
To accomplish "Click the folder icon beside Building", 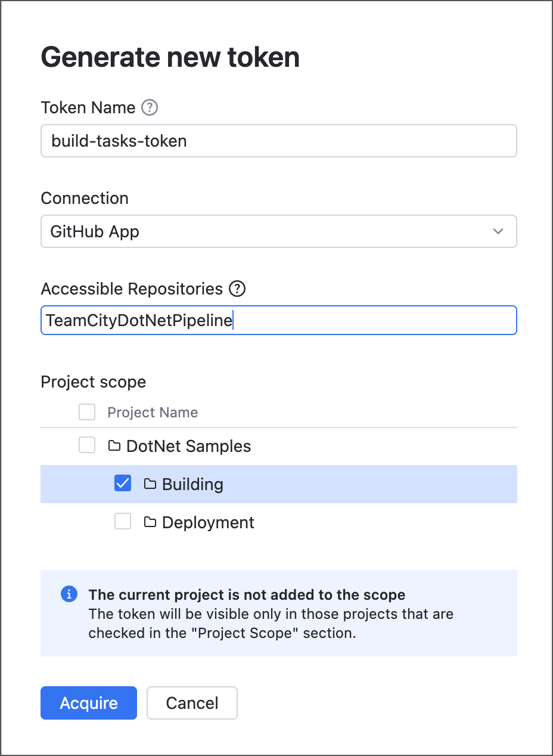I will 151,484.
